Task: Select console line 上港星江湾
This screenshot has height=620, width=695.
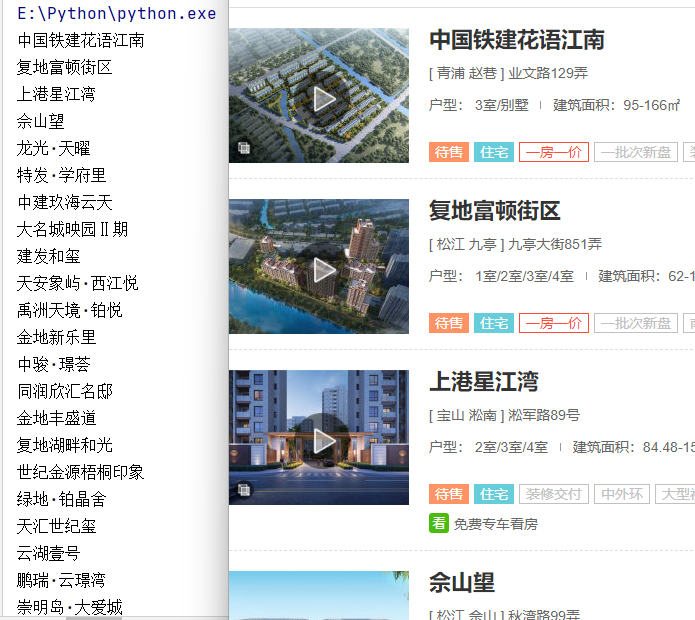Action: [x=56, y=94]
